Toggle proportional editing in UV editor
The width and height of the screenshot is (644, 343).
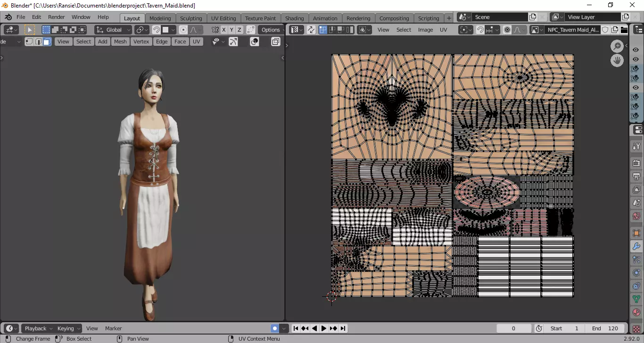click(507, 30)
